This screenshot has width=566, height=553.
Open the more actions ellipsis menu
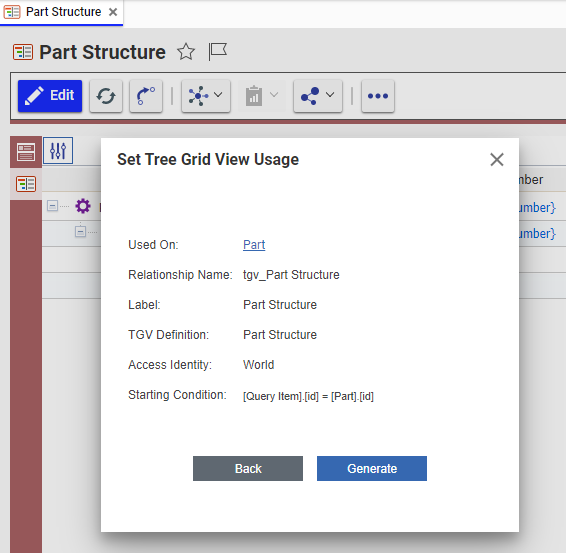tap(378, 96)
